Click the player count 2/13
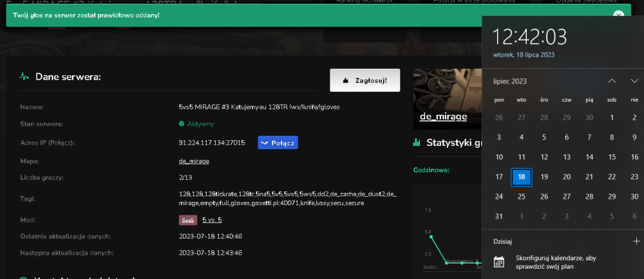Viewport: 644px width, 279px height. point(185,177)
